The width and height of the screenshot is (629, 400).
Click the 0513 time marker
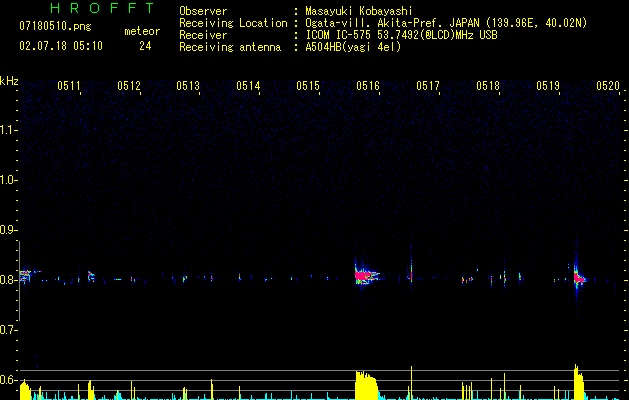coord(188,86)
